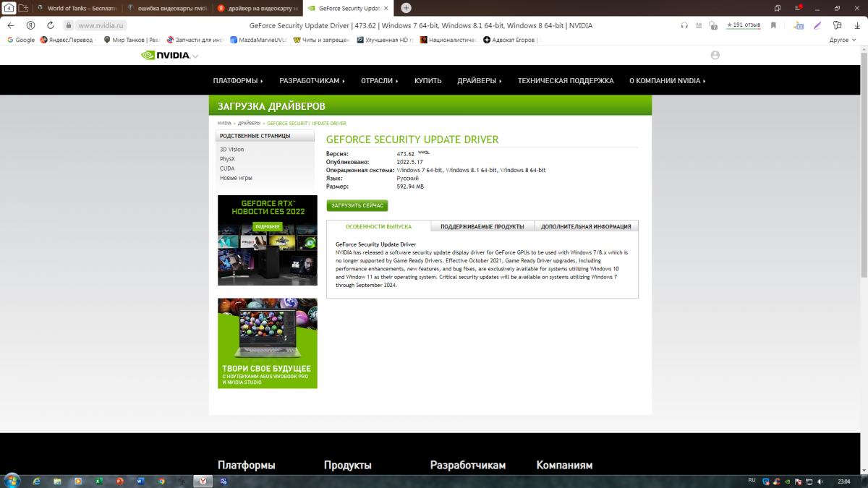Open the Google bookmark
This screenshot has height=488, width=868.
[x=21, y=40]
